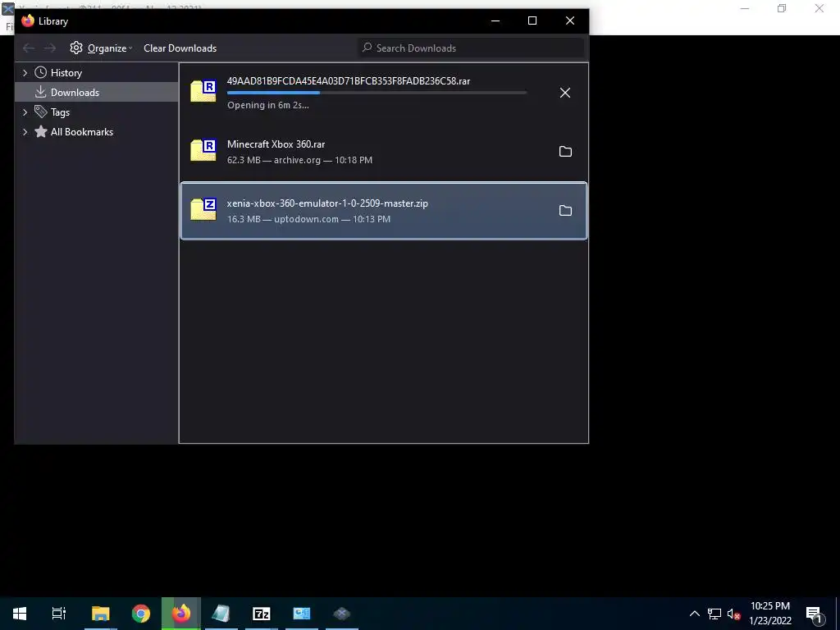Restore down the background Xenia window
The height and width of the screenshot is (630, 840).
(x=782, y=8)
